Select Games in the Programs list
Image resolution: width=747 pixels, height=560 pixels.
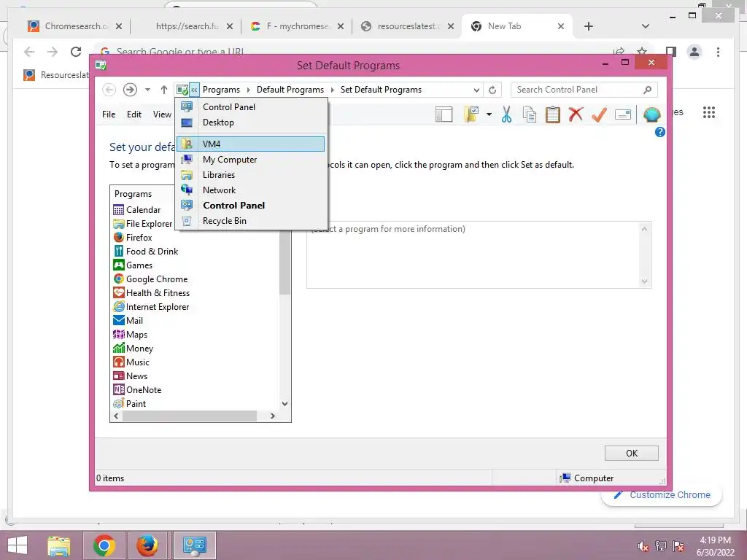pyautogui.click(x=133, y=265)
